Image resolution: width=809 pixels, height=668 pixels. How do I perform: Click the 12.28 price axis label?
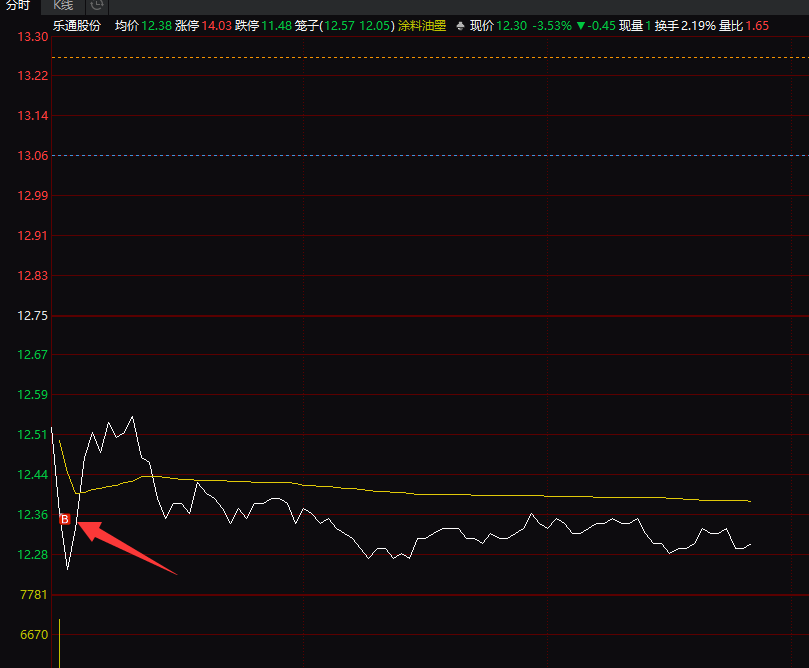tap(33, 555)
